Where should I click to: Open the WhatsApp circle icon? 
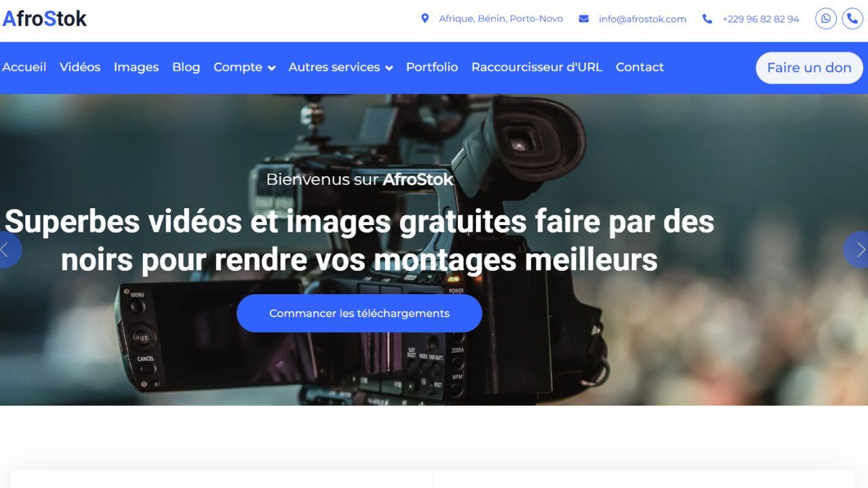[825, 19]
